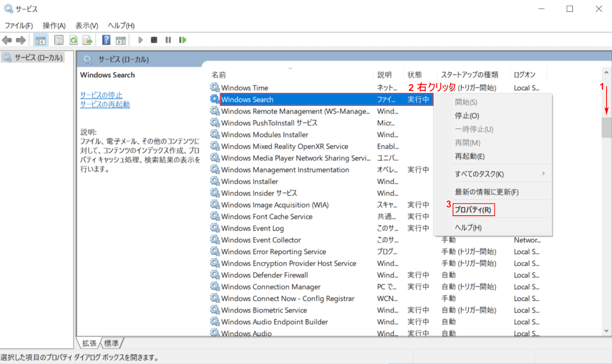Select gear icon of Windows Biometric Service
This screenshot has height=364, width=612.
click(214, 310)
